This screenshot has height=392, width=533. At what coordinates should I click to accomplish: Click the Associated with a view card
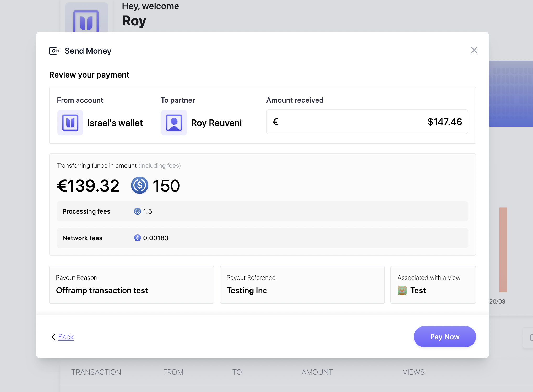coord(433,285)
